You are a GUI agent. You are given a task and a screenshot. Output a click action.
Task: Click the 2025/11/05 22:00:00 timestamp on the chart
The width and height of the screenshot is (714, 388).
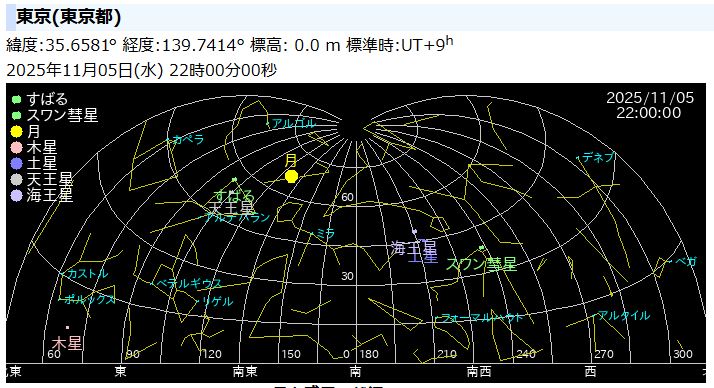pyautogui.click(x=650, y=105)
